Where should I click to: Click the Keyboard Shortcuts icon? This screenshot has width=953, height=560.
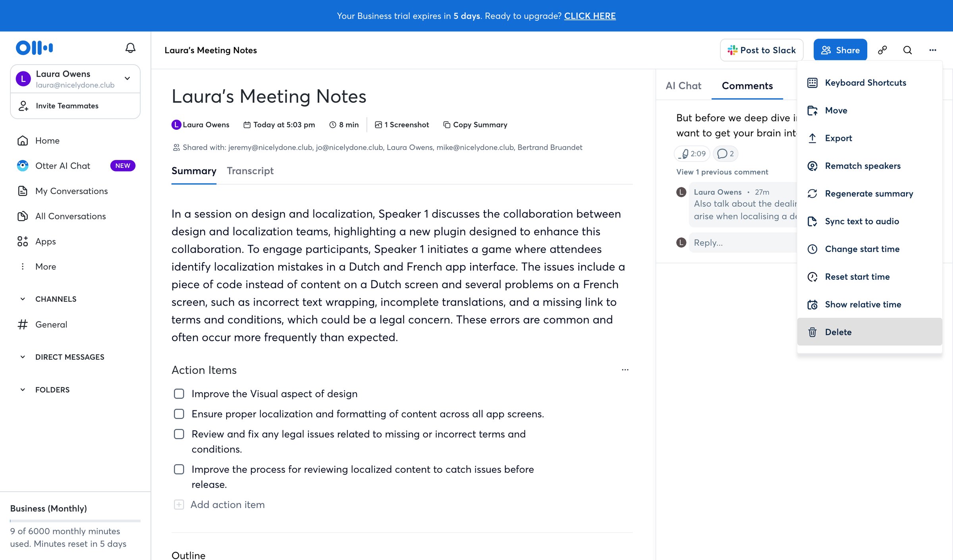[x=812, y=83]
